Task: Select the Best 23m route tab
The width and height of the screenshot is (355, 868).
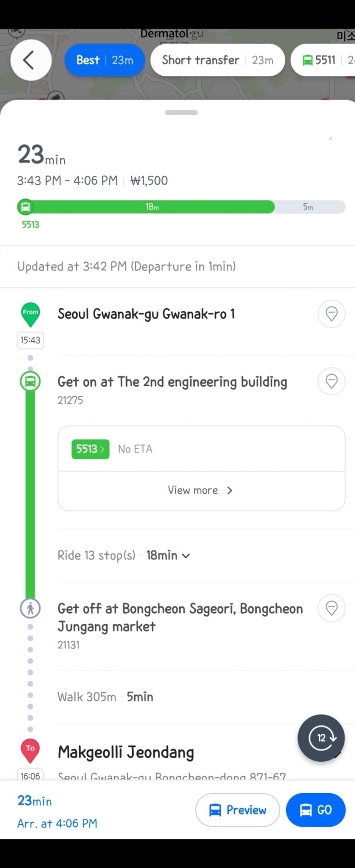Action: (105, 60)
